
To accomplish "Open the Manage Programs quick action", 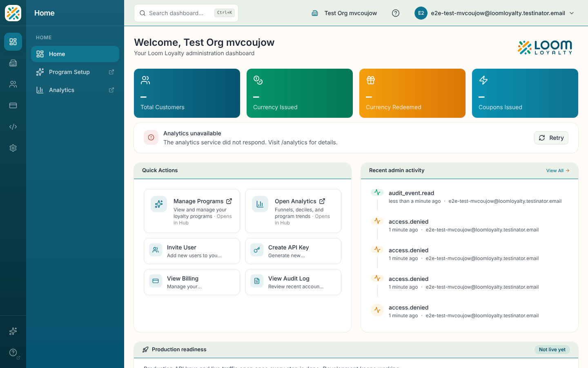I will coord(192,211).
